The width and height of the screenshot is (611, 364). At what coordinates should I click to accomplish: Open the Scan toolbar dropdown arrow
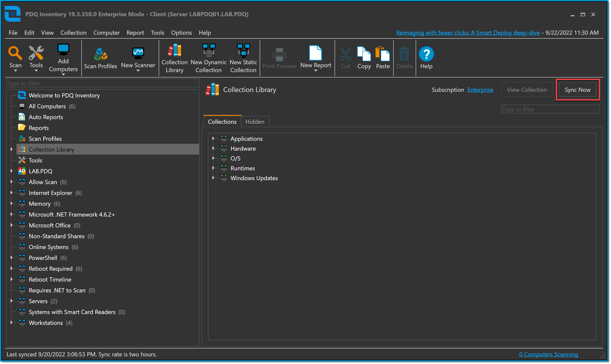(15, 71)
